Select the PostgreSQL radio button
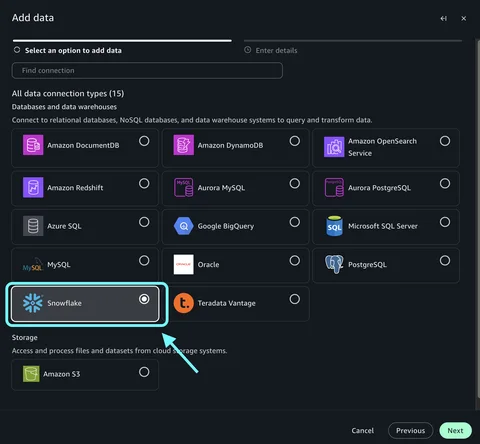480x444 pixels. click(x=445, y=260)
